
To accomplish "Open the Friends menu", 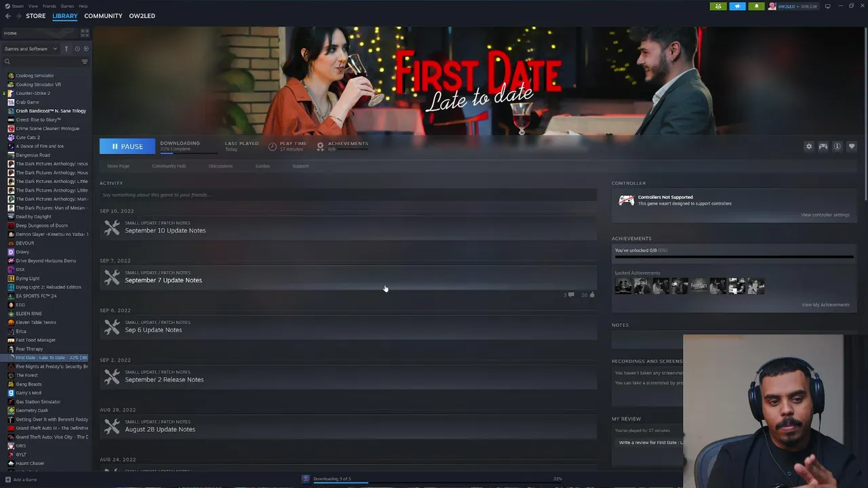I will [50, 6].
